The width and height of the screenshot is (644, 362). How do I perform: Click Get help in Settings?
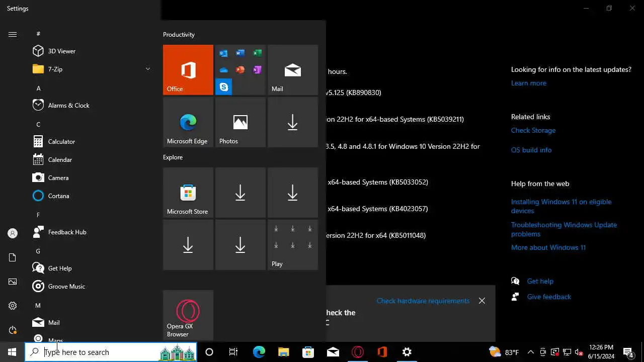540,281
